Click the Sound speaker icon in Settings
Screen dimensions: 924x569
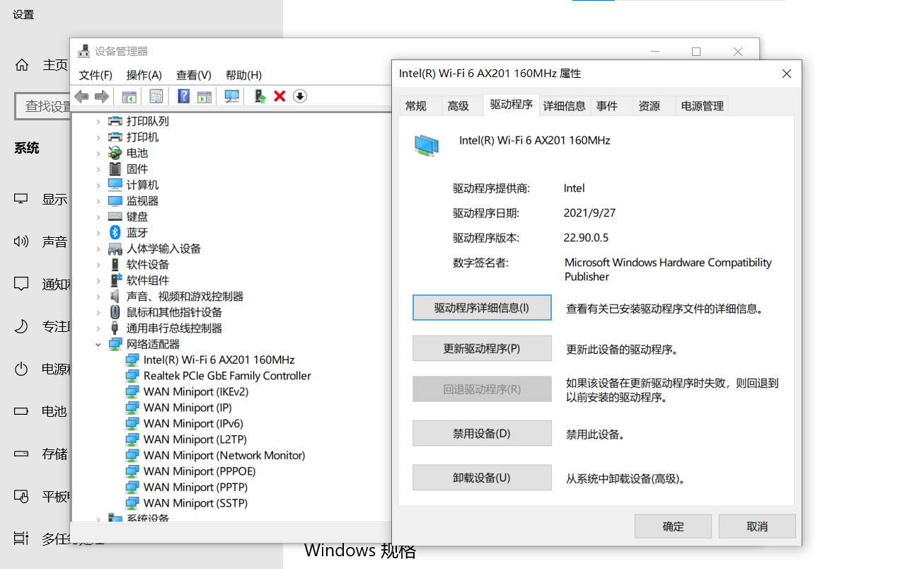click(21, 241)
